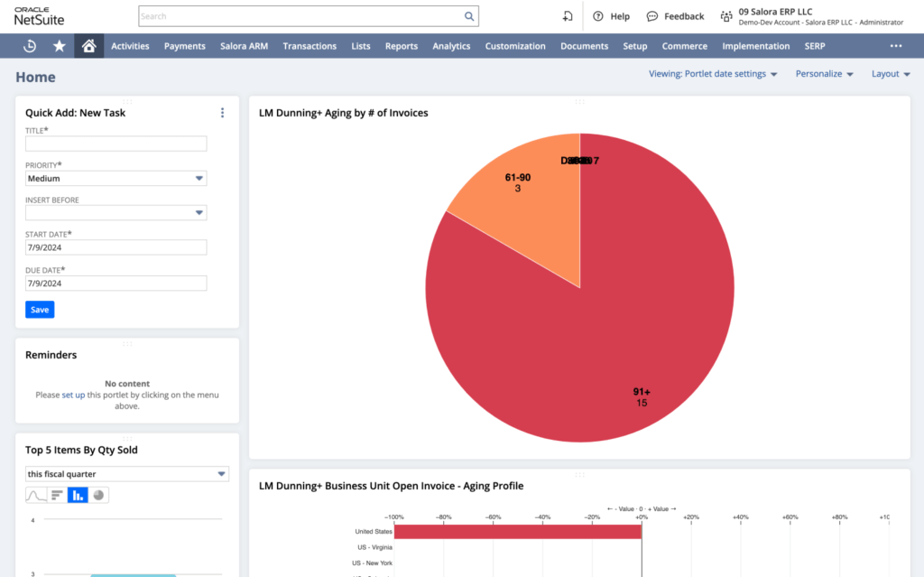This screenshot has width=924, height=577.
Task: Click the search magnifier icon
Action: (468, 16)
